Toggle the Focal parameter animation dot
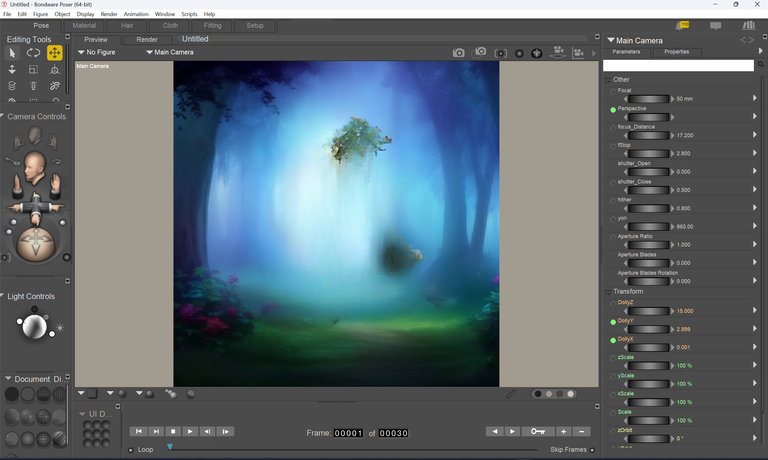Viewport: 768px width, 460px height. [x=613, y=92]
